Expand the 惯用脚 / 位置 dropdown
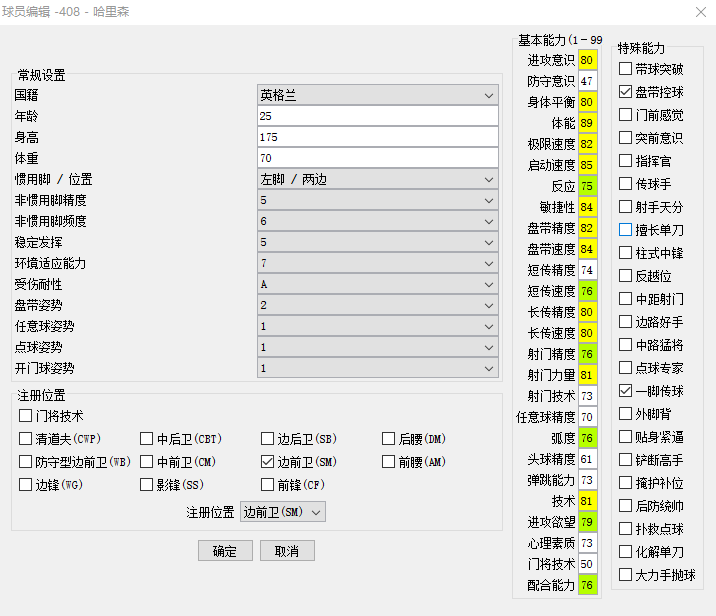Viewport: 716px width, 616px height. 378,179
